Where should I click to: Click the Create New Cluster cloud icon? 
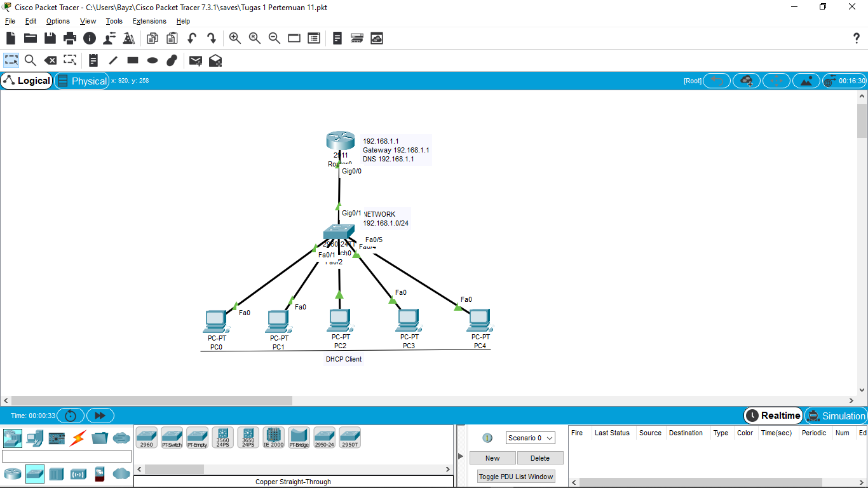747,81
